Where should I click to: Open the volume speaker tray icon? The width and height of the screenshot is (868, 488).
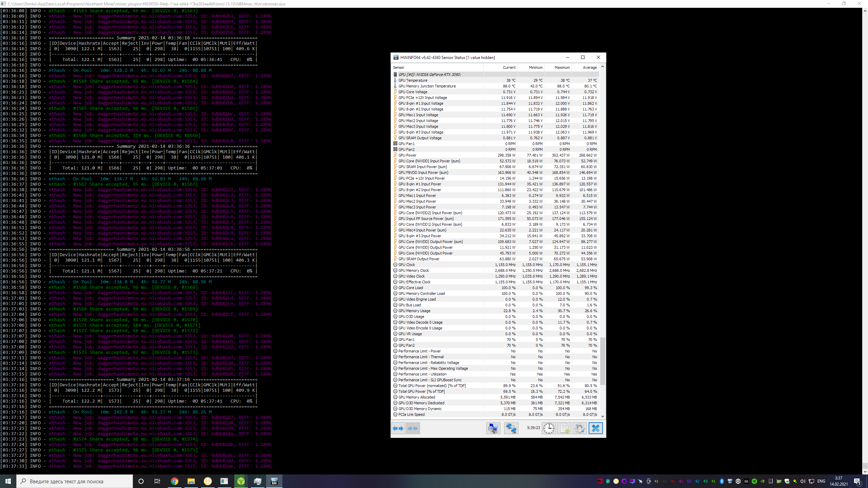coord(803,481)
